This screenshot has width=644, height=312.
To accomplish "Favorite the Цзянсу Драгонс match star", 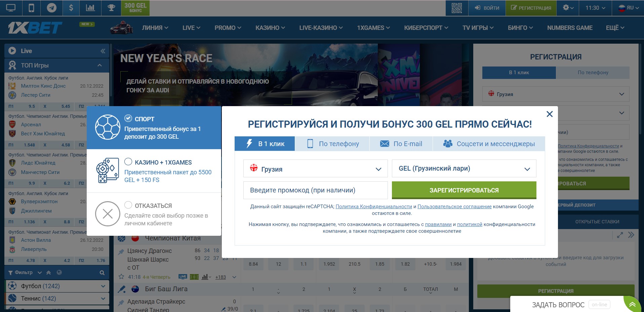I will click(x=121, y=277).
